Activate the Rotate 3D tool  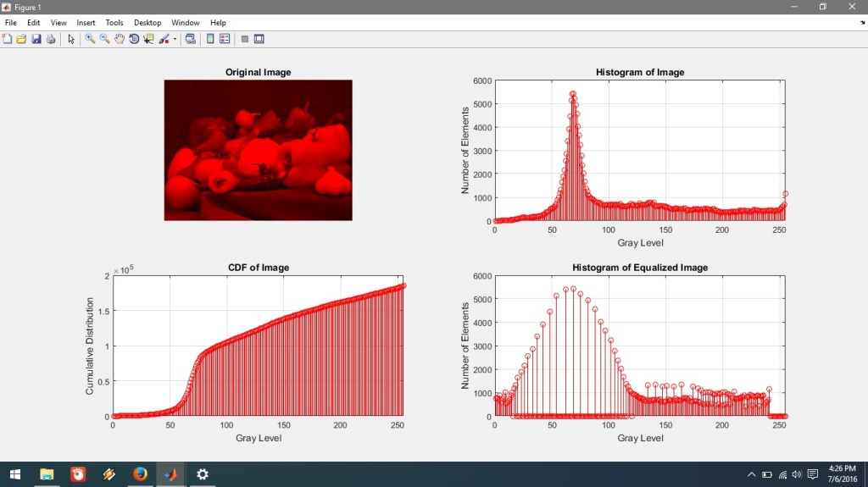(x=134, y=39)
